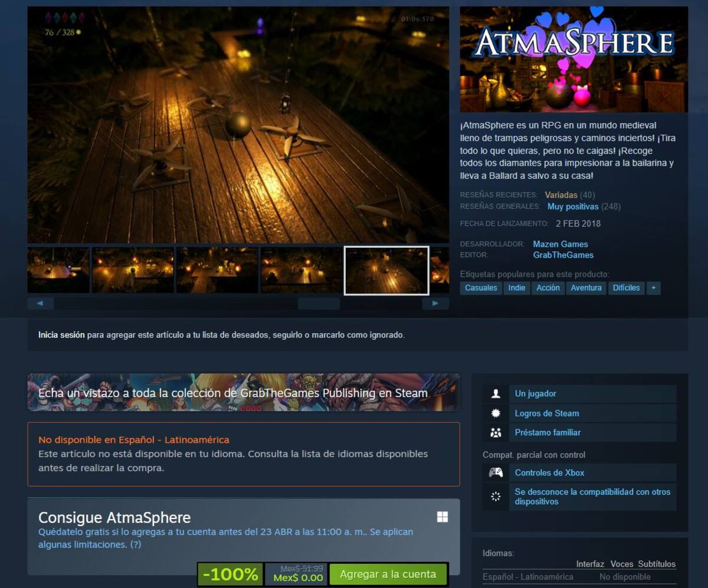This screenshot has width=708, height=588.
Task: Select the Indie tag
Action: (x=517, y=288)
